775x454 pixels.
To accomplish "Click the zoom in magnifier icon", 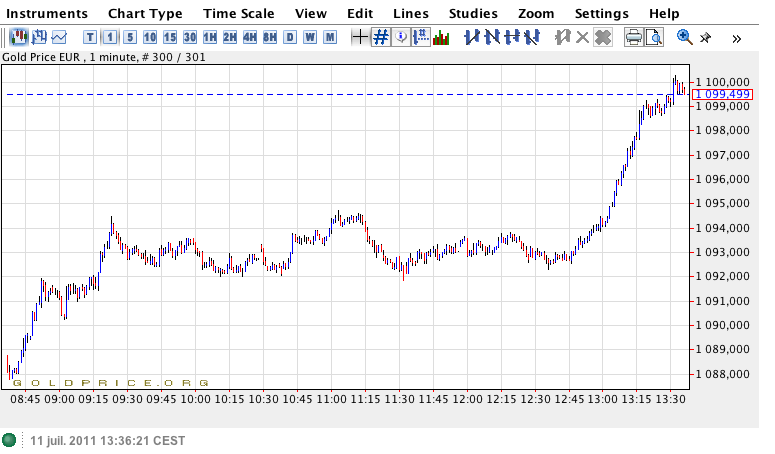I will [685, 38].
